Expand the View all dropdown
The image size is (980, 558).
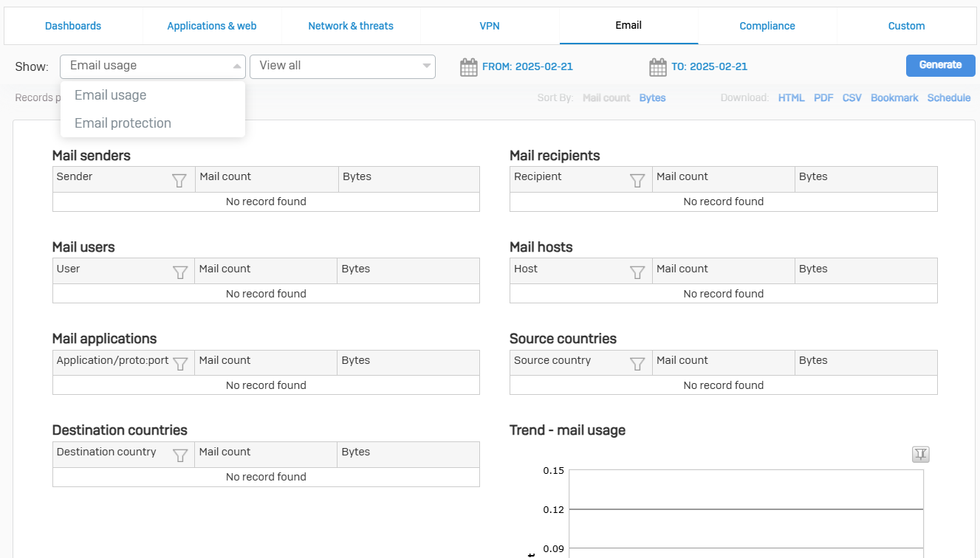426,66
